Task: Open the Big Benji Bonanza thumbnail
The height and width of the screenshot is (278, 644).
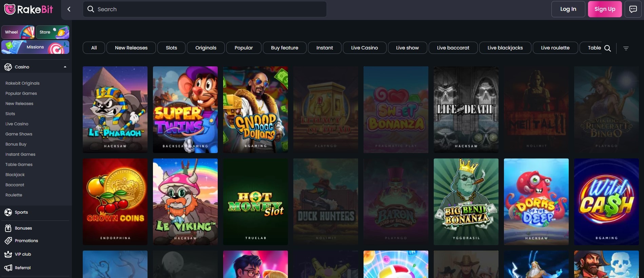Action: tap(466, 202)
